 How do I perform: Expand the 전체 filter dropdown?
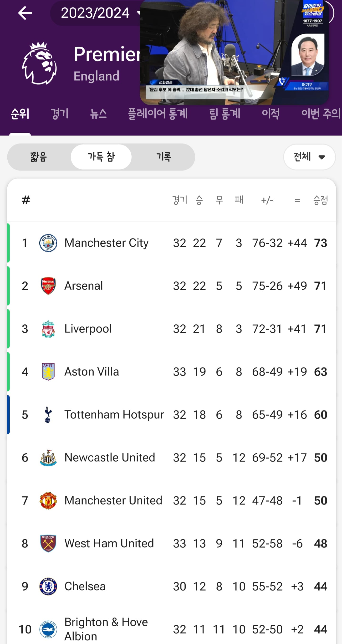[x=309, y=157]
